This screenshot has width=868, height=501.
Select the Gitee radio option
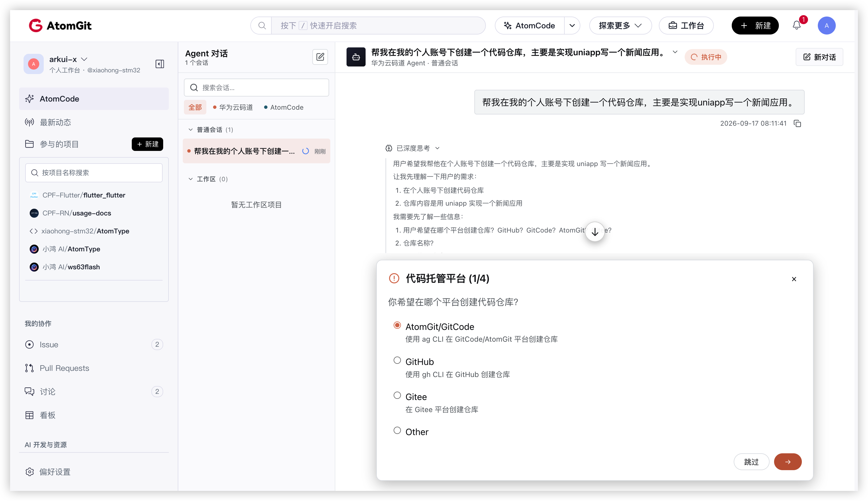click(397, 396)
